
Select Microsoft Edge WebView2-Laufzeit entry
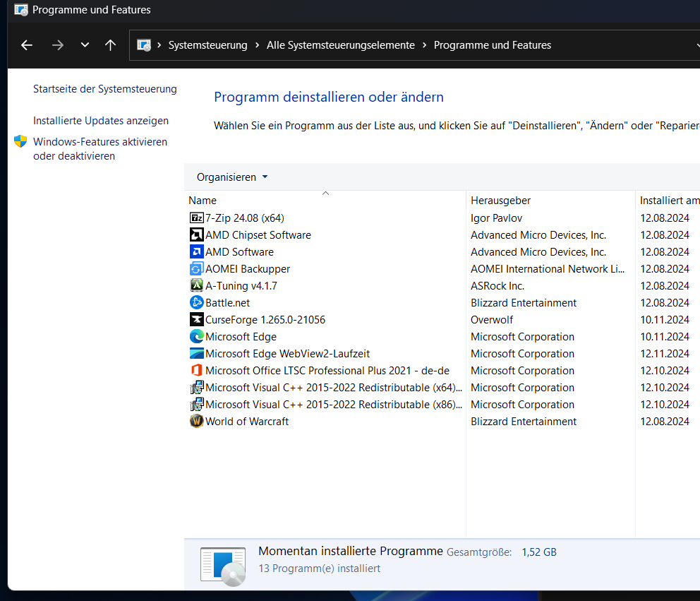pos(287,354)
